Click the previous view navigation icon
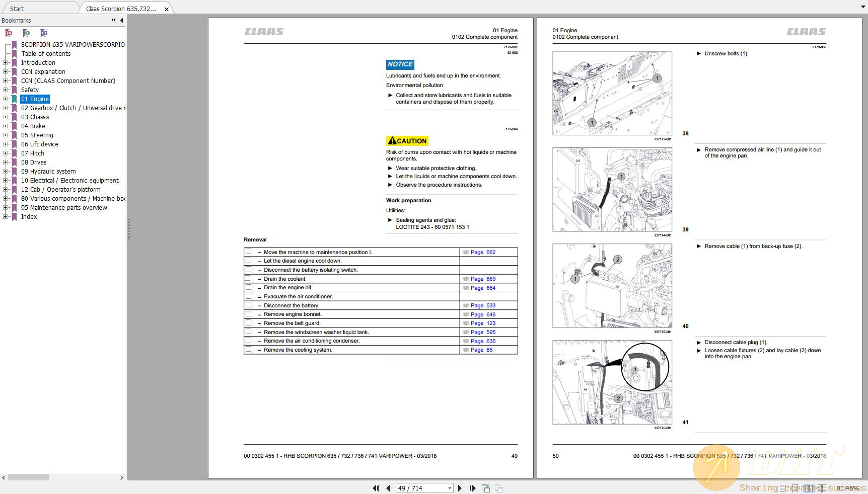The image size is (868, 494). point(486,488)
